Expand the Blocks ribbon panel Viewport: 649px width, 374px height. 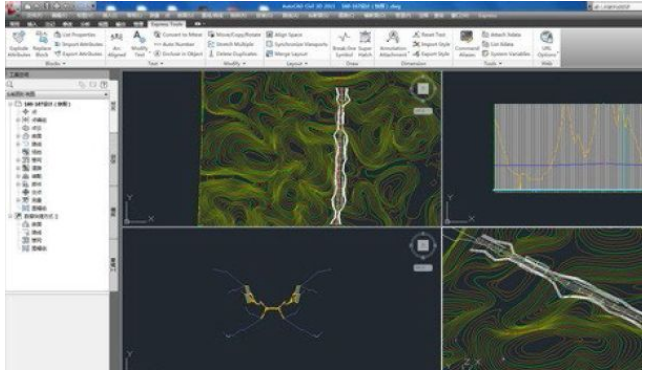coord(55,64)
